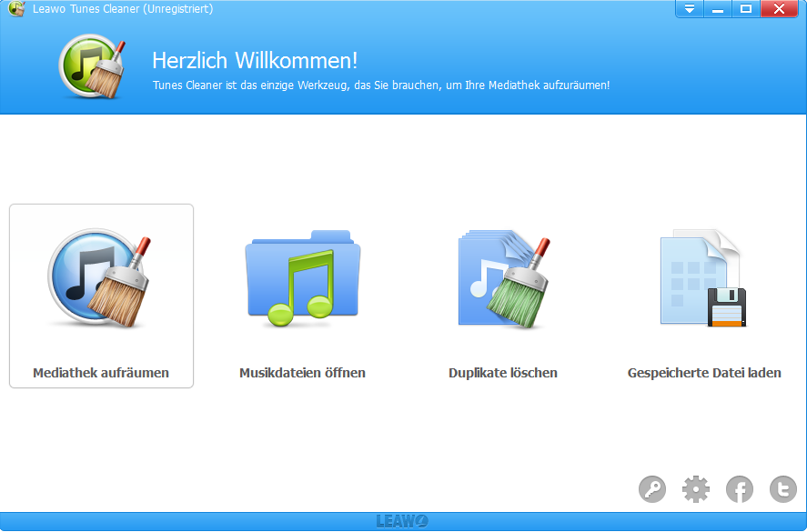Click the Mediathek aufräumen label
Screen dimensions: 807x532
tap(101, 373)
